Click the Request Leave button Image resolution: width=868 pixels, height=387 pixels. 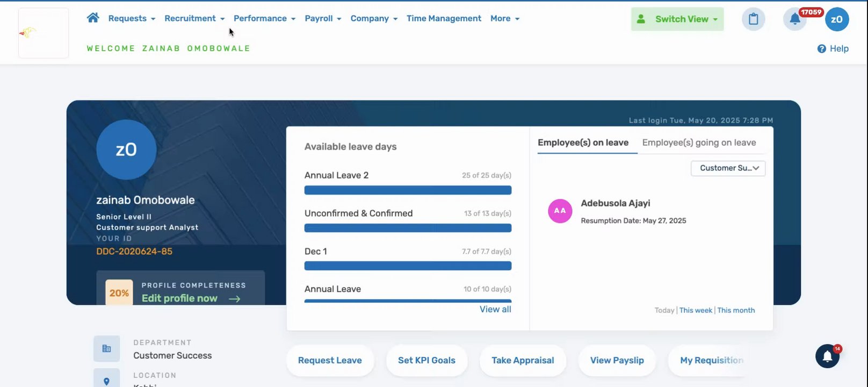pyautogui.click(x=330, y=361)
